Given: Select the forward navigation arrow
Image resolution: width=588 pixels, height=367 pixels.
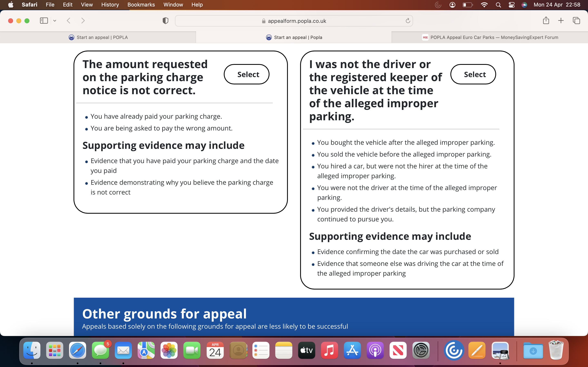Looking at the screenshot, I should tap(83, 21).
